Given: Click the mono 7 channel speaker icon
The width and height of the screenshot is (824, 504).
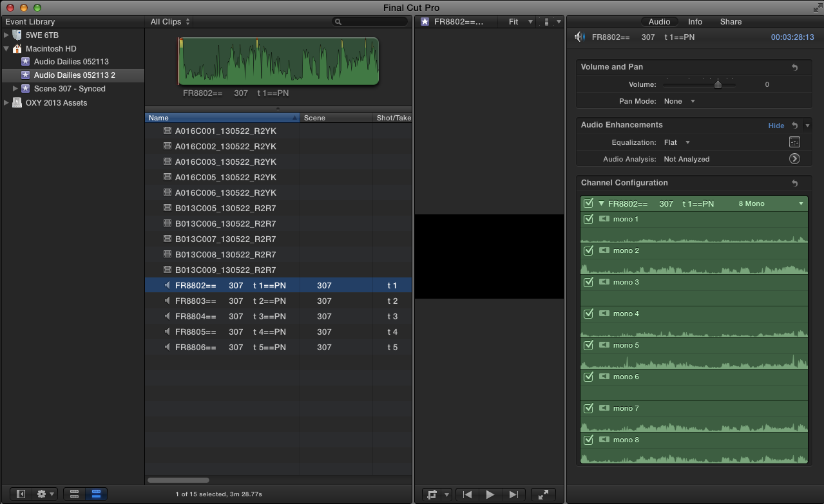Looking at the screenshot, I should (x=604, y=408).
